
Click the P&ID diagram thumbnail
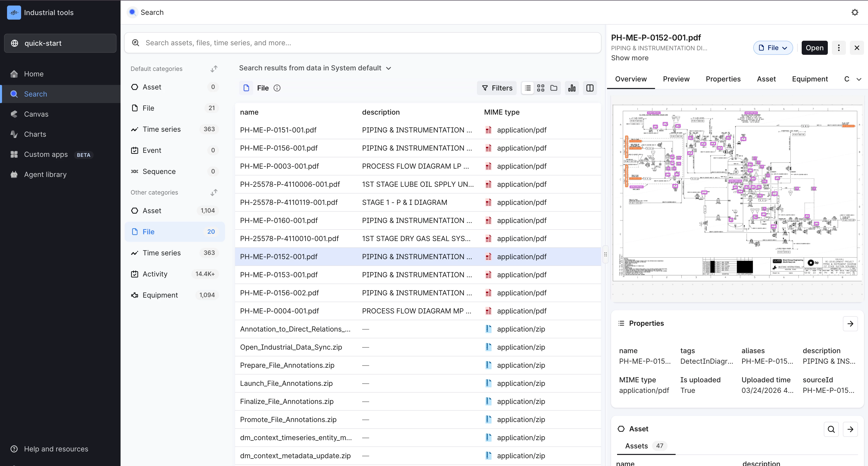[x=737, y=193]
